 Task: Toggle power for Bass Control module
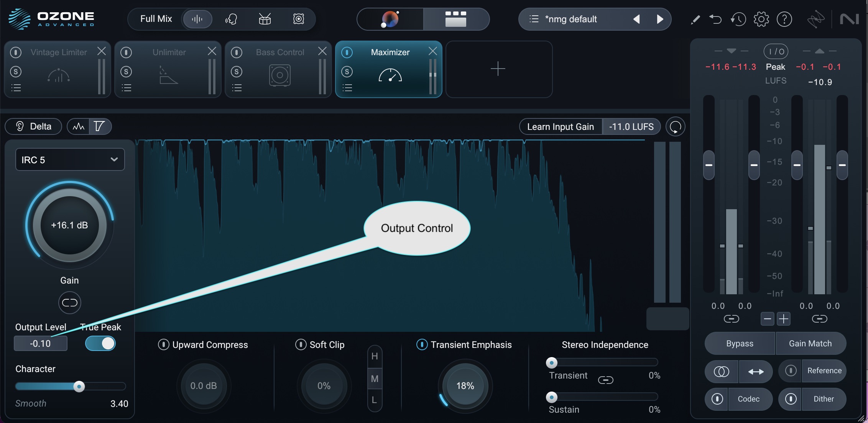(237, 52)
